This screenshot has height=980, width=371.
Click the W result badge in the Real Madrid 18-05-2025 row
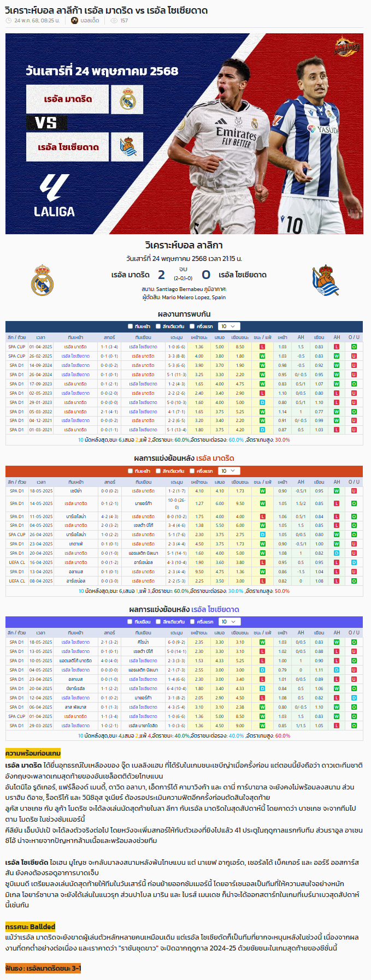262,491
